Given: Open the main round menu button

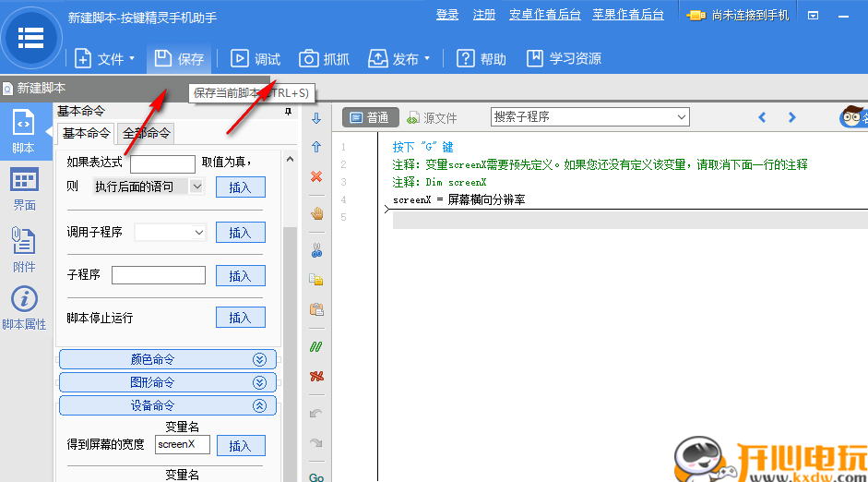Looking at the screenshot, I should (x=31, y=38).
